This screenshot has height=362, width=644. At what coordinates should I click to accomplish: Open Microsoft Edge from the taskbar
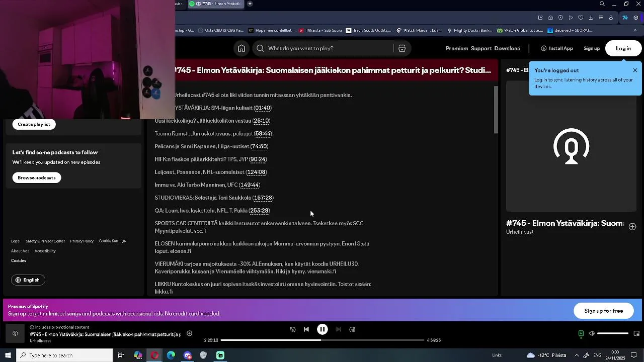[171, 355]
